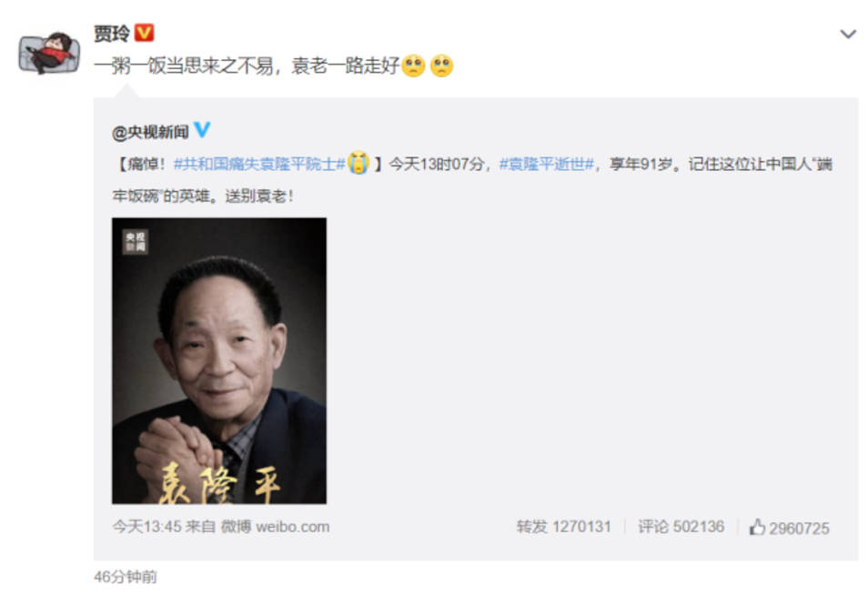The height and width of the screenshot is (606, 868).
Task: Click the first sad face emoji
Action: [x=413, y=66]
